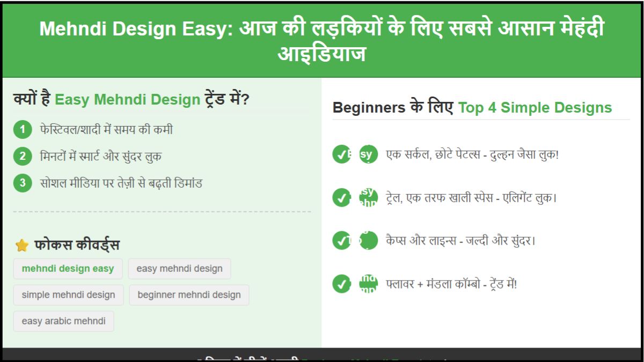The height and width of the screenshot is (362, 644).
Task: Toggle the checkmark on the flower-mandala list item
Action: point(342,284)
